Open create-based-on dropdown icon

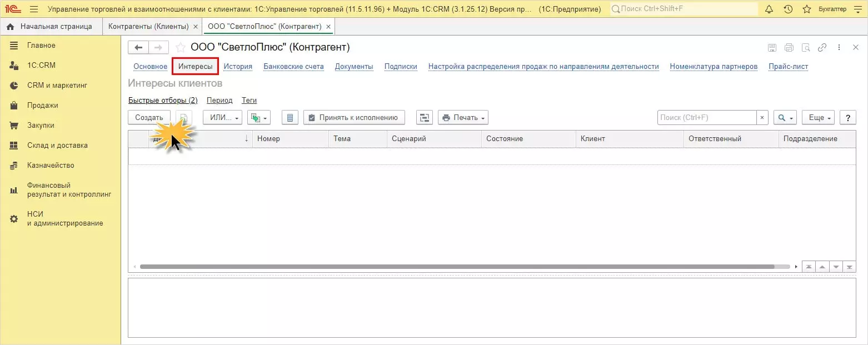[258, 117]
